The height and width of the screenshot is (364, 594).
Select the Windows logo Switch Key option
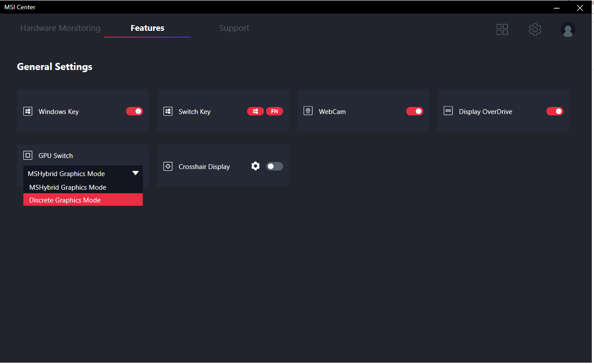[256, 111]
